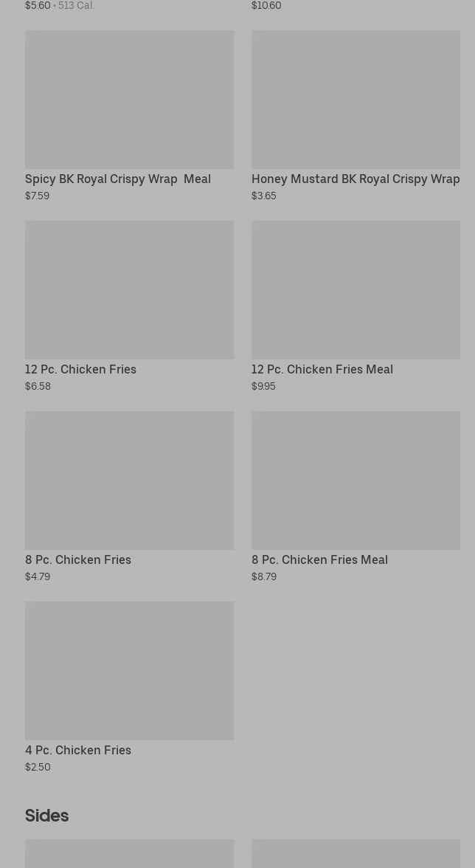Click the $2.50 price label
The height and width of the screenshot is (868, 475).
[38, 768]
